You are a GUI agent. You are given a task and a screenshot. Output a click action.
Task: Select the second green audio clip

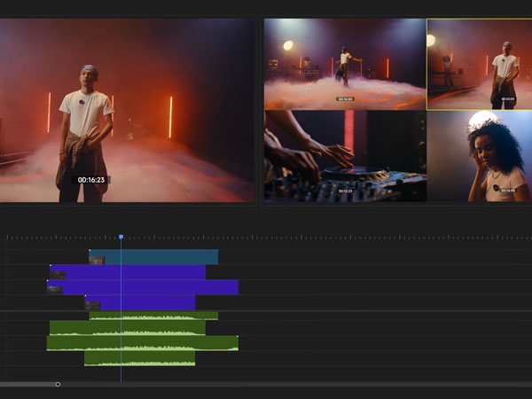[x=128, y=328]
